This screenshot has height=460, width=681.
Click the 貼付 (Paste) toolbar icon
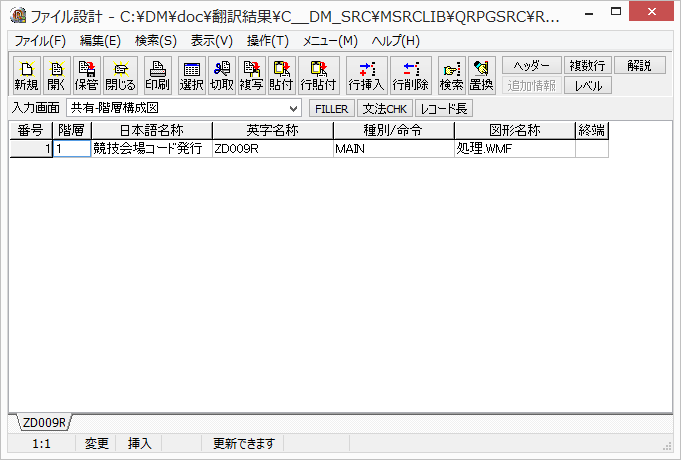coord(281,75)
